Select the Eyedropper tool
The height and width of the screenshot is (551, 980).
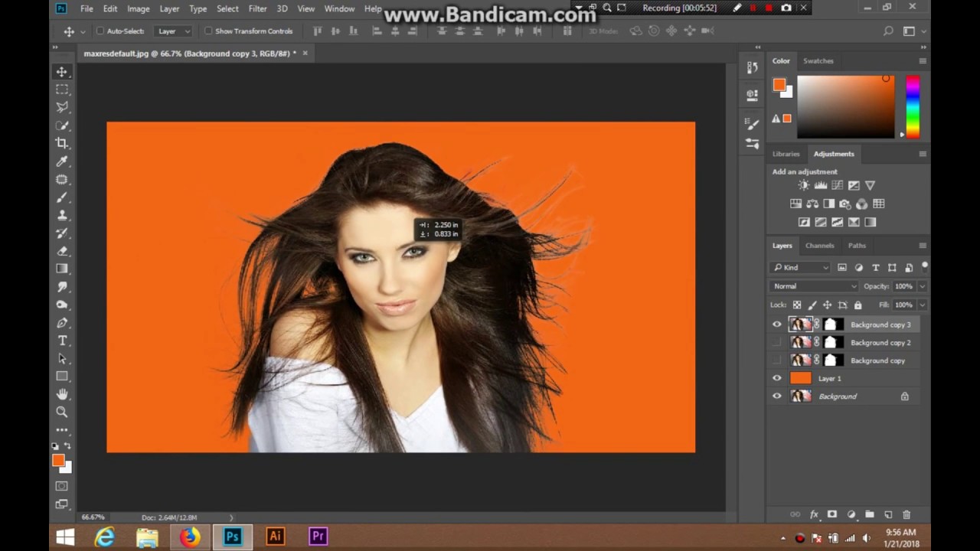pyautogui.click(x=62, y=161)
